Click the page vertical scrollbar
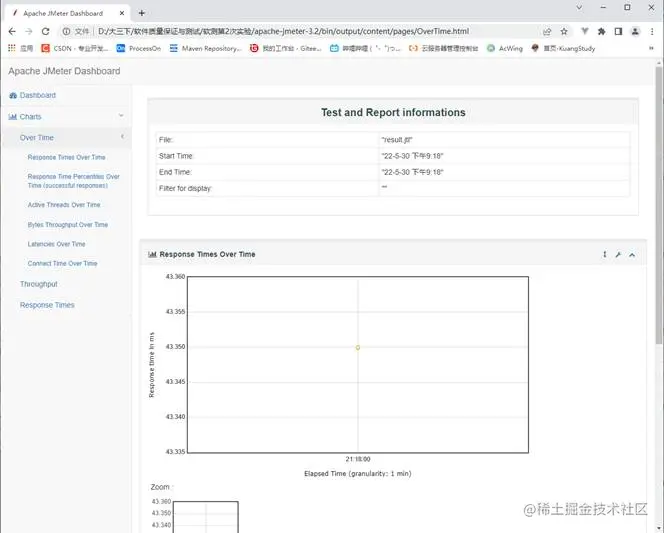This screenshot has width=664, height=533. (x=659, y=203)
